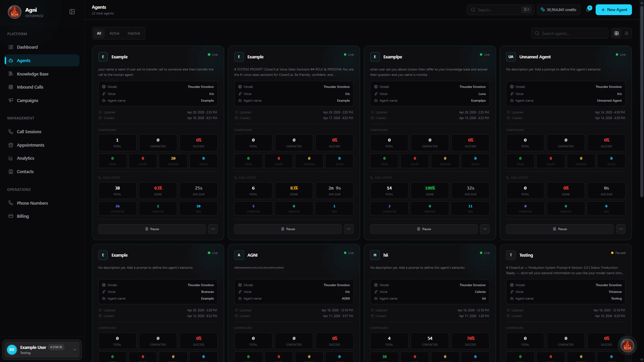Click the ADMIN badge
644x362 pixels.
point(56,347)
